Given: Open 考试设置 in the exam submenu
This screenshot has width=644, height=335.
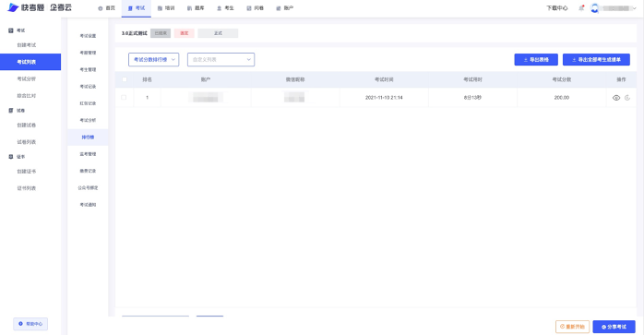Looking at the screenshot, I should click(88, 36).
